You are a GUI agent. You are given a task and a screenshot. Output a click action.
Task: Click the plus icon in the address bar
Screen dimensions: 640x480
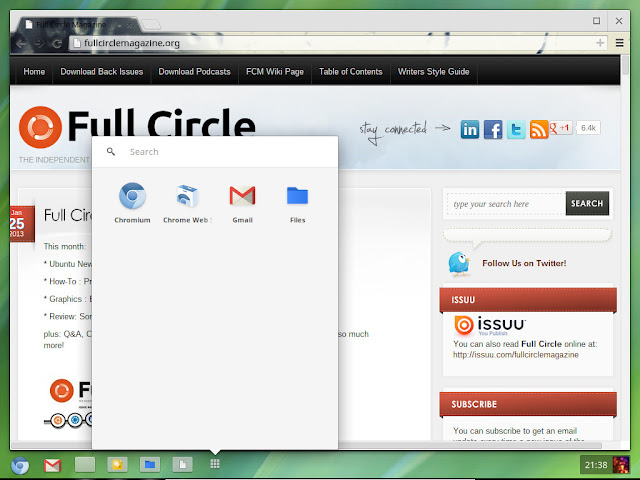600,43
